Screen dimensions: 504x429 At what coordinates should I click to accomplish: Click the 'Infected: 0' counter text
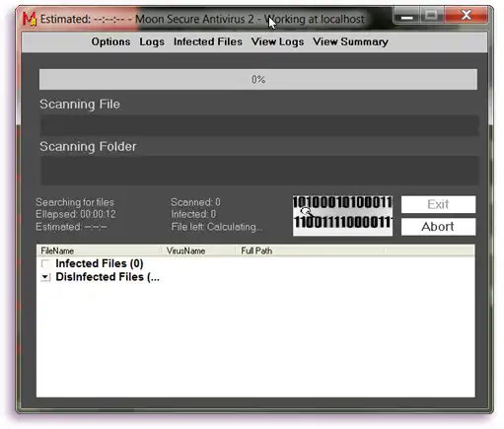(x=193, y=214)
